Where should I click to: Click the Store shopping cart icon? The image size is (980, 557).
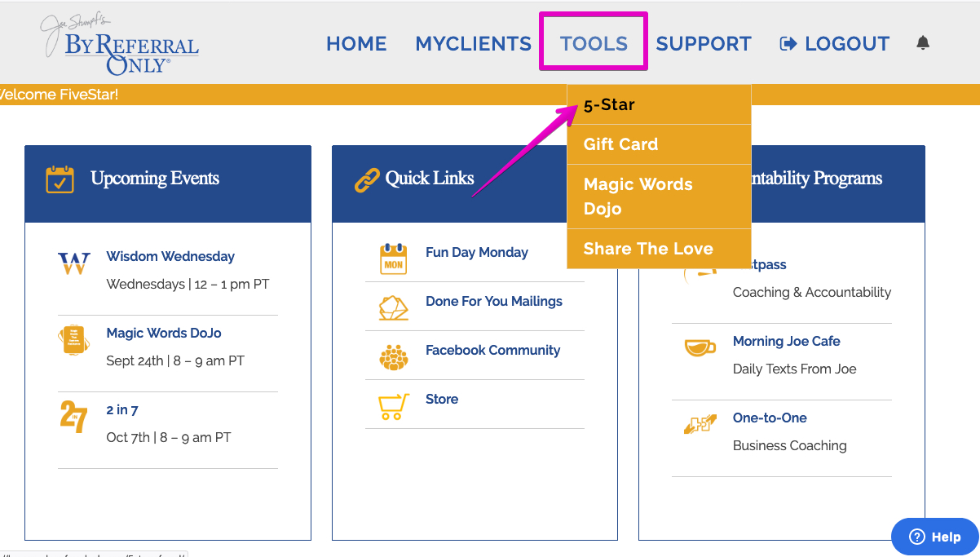click(x=394, y=406)
